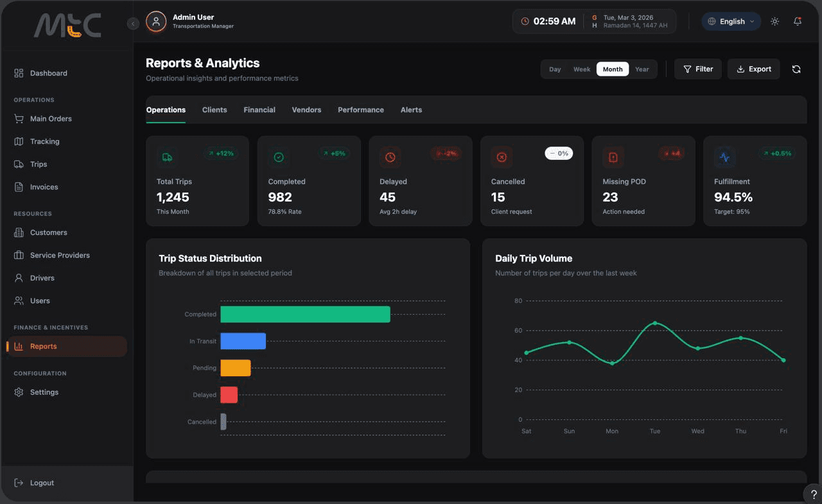Click the +0.5% Fulfillment trend badge

tap(778, 153)
